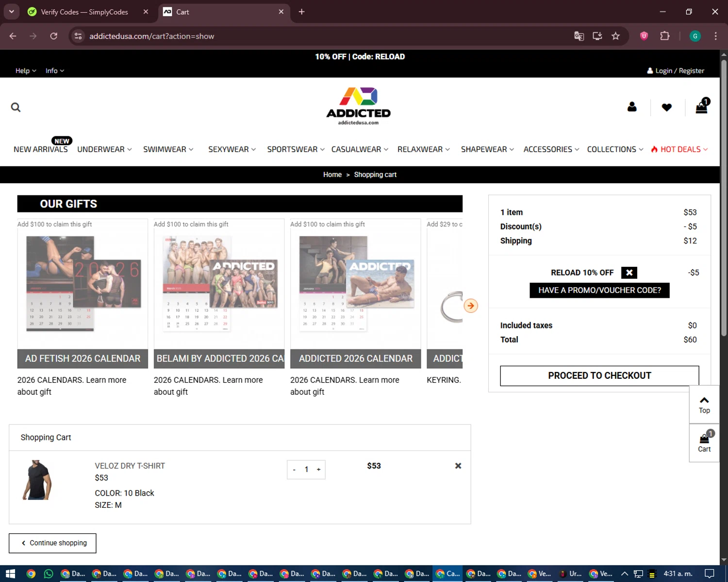Open WhatsApp from the taskbar

49,574
